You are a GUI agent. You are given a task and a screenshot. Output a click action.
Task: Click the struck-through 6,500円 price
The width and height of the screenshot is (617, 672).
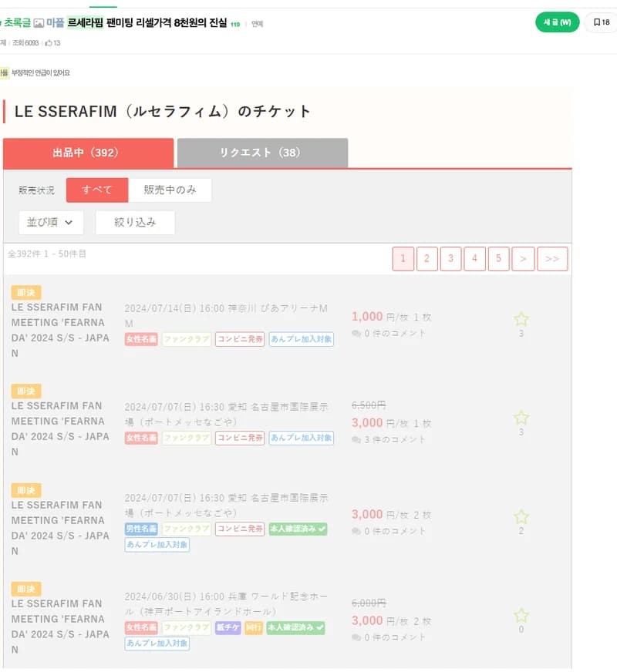pos(369,405)
